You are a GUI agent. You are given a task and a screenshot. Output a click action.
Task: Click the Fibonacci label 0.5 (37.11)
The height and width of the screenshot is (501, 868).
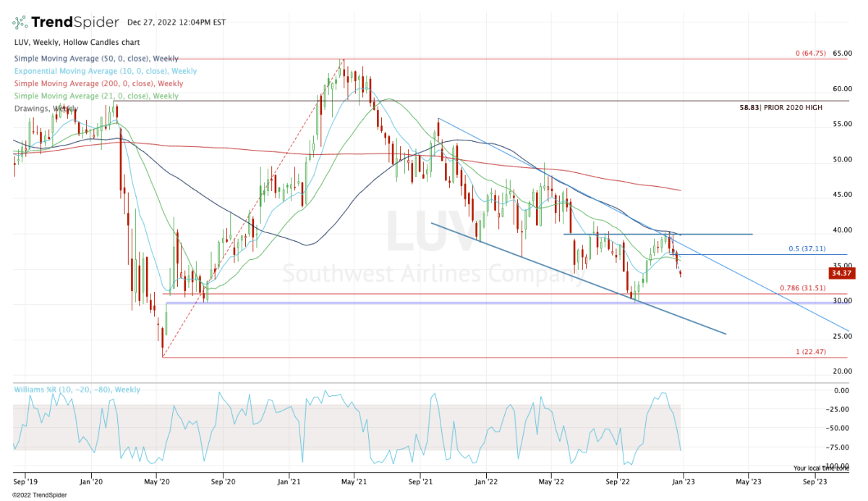pos(807,248)
